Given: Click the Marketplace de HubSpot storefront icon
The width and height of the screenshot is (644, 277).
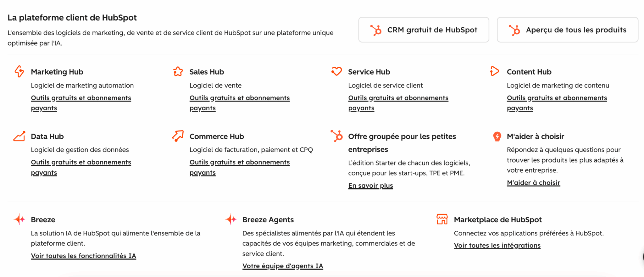Looking at the screenshot, I should (442, 219).
